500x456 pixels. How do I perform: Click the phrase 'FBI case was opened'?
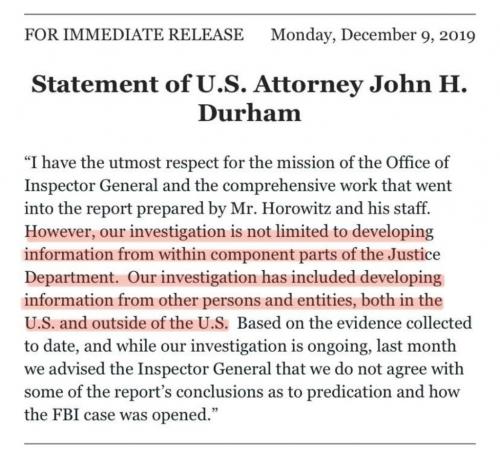click(x=130, y=416)
